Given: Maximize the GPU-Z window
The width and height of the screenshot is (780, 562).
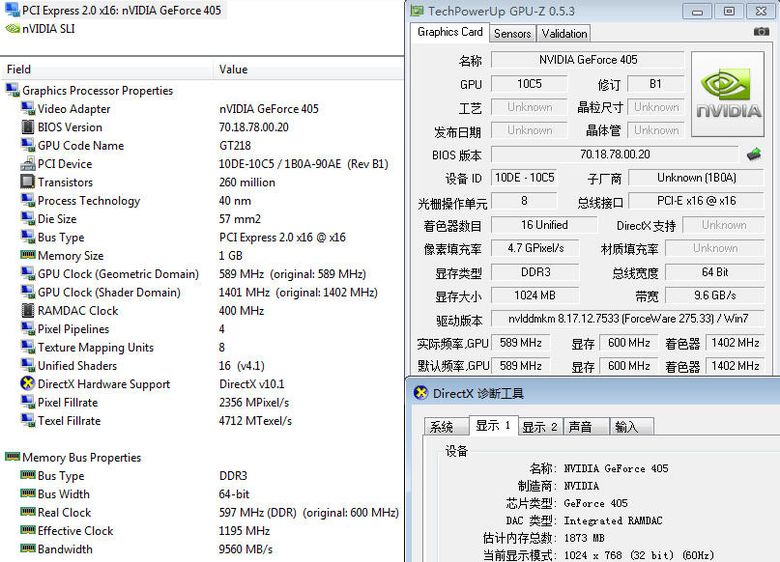Looking at the screenshot, I should pos(729,11).
